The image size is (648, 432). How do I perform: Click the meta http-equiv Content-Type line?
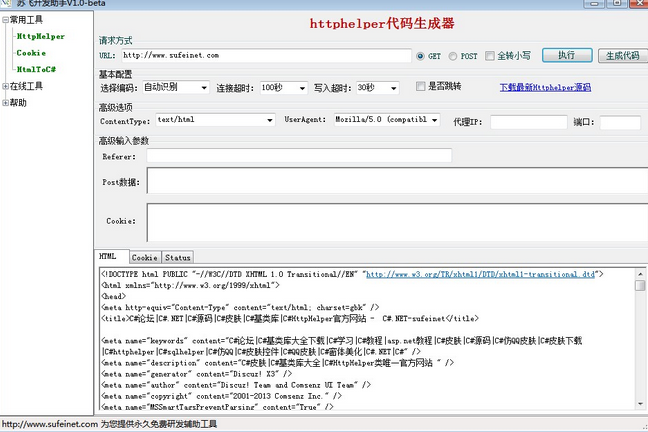point(240,308)
